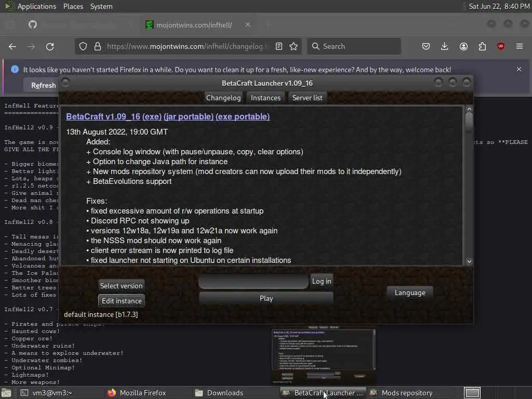Open the (exe portable) link
The height and width of the screenshot is (399, 532).
[x=243, y=117]
